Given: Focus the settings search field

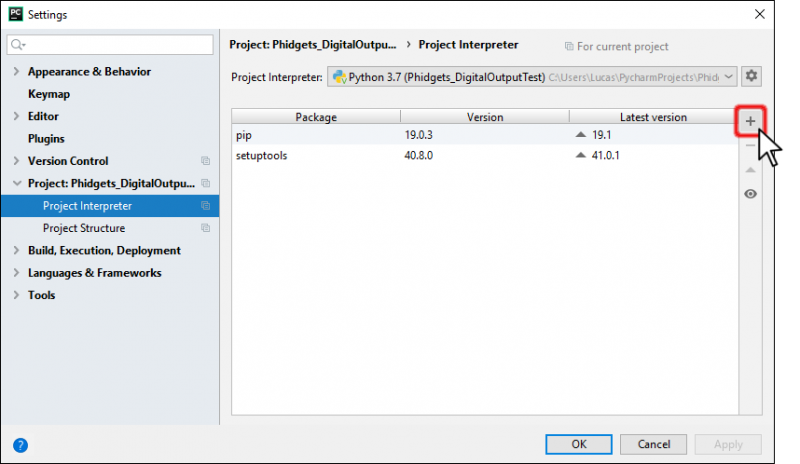Looking at the screenshot, I should coord(110,45).
